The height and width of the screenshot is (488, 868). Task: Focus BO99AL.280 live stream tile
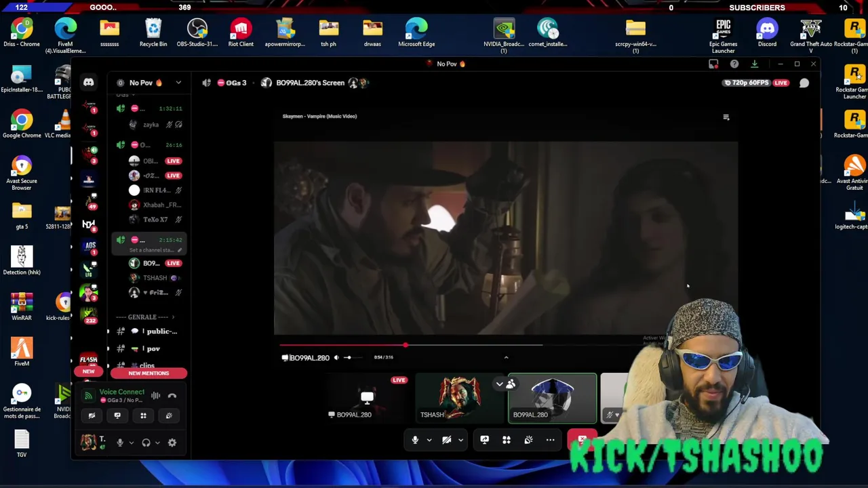pyautogui.click(x=368, y=399)
